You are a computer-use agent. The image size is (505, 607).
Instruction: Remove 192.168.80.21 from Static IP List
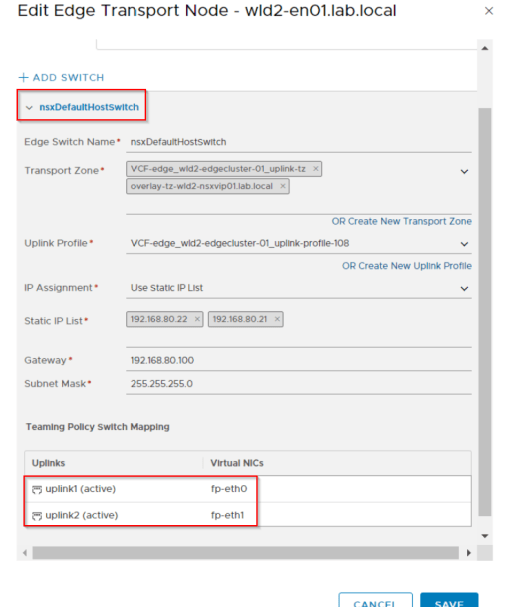pyautogui.click(x=277, y=319)
